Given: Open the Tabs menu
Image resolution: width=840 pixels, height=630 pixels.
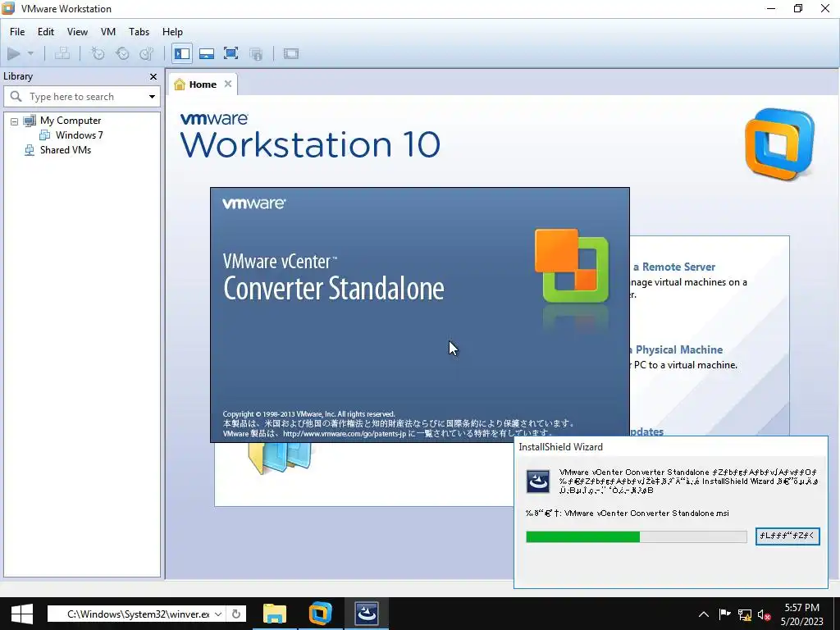Looking at the screenshot, I should [139, 32].
